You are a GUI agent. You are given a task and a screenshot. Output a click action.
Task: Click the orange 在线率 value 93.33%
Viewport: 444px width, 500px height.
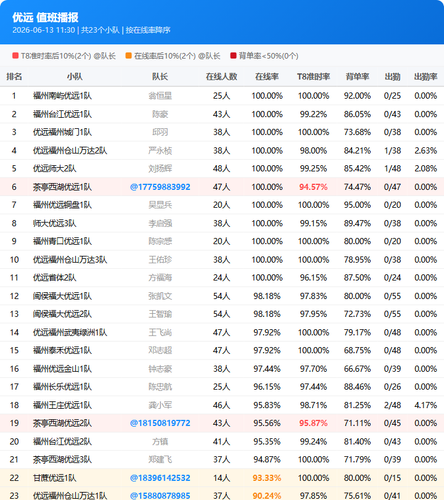(x=267, y=478)
